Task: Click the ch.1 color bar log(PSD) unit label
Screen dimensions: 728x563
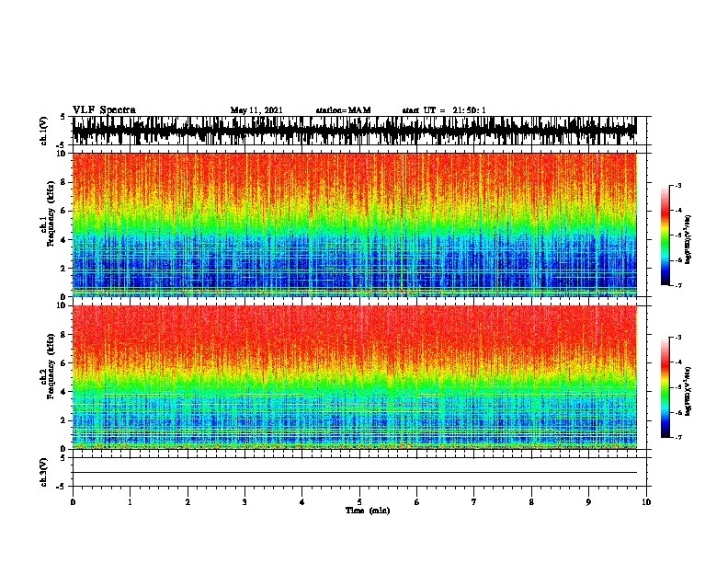Action: [x=688, y=239]
